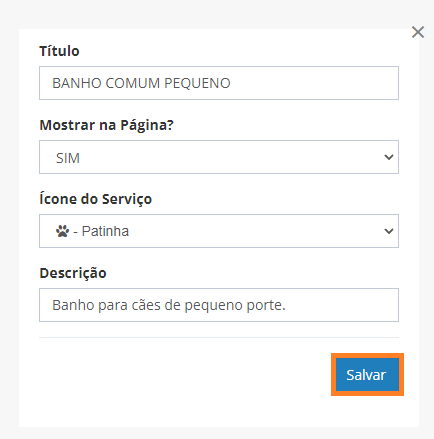Click the Ícone do Serviço label
Viewport: 434px width, 439px height.
coord(96,199)
